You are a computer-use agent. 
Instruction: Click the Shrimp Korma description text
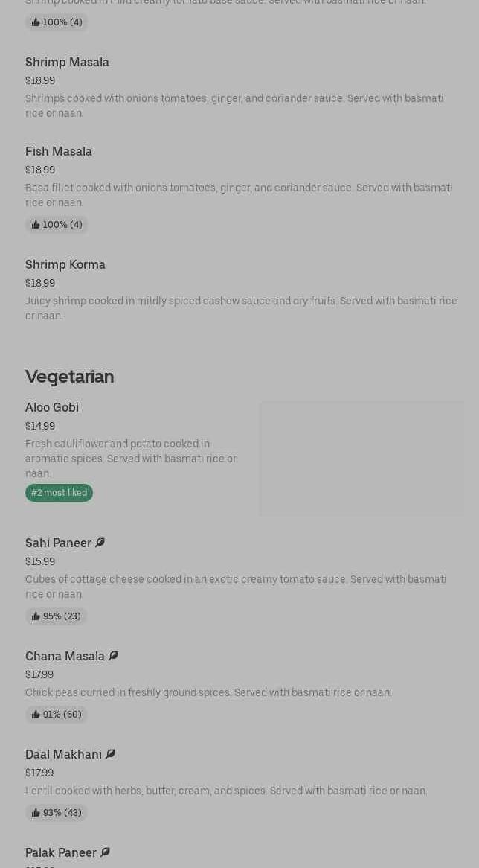(x=241, y=308)
